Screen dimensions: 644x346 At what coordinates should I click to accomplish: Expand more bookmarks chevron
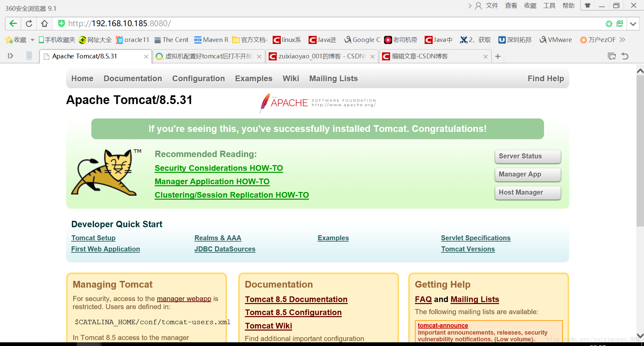pos(623,40)
